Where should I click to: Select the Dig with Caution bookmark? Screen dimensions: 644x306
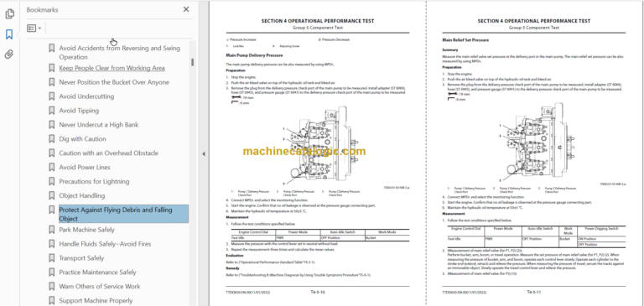82,139
